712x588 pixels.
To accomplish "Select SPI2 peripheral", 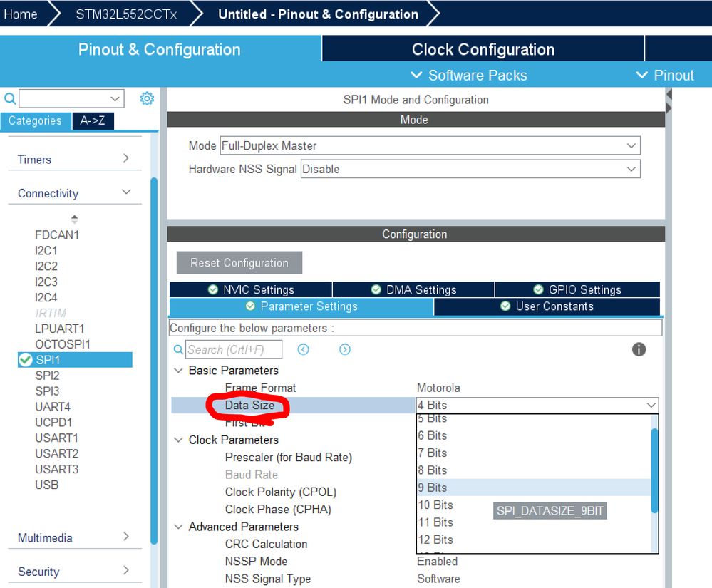I will tap(47, 376).
